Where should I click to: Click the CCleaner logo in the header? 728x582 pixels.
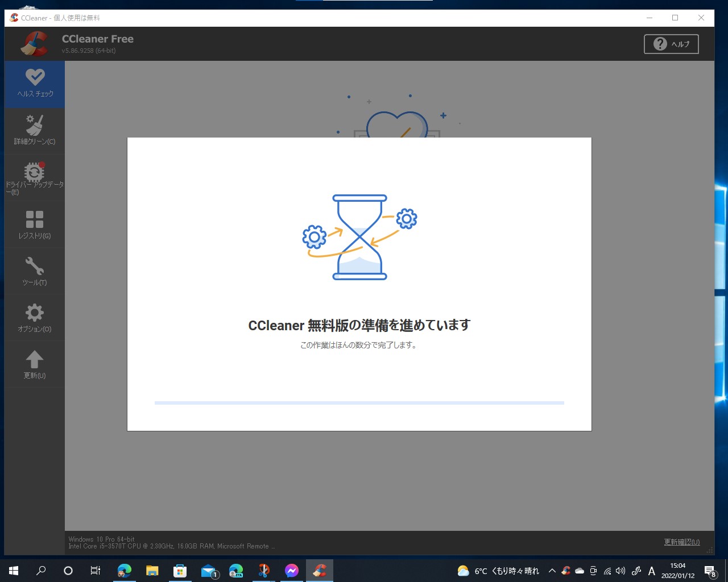(x=34, y=44)
